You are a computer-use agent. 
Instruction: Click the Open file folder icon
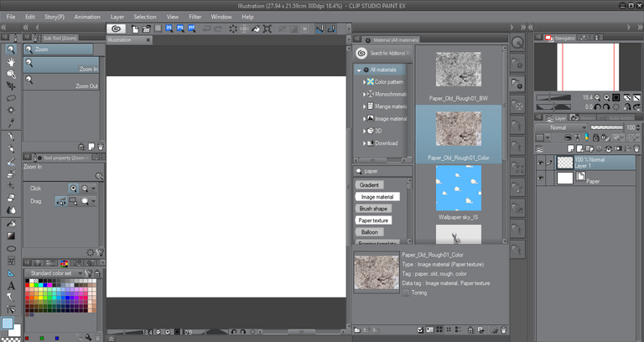click(146, 28)
